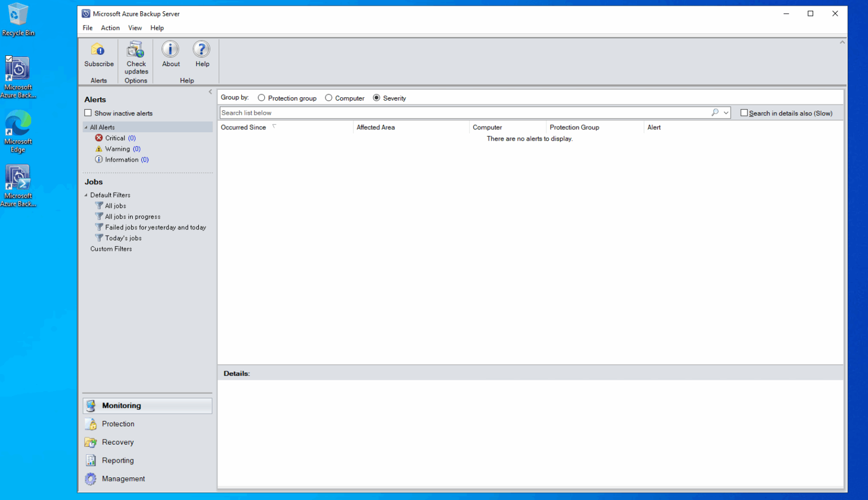
Task: Collapse the Default Filters tree node
Action: tap(86, 195)
